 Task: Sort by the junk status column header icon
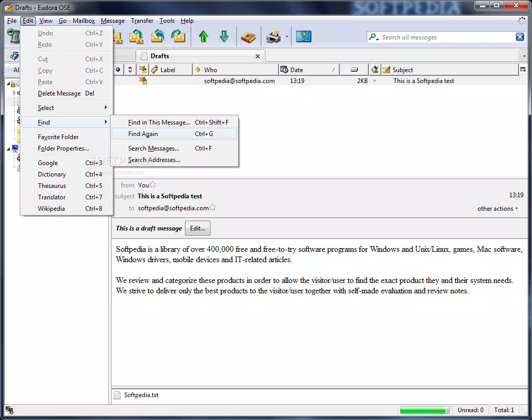(x=375, y=70)
